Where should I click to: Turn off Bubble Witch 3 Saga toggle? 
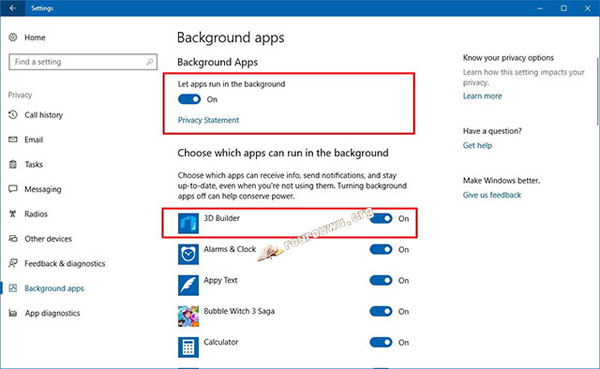tap(381, 312)
